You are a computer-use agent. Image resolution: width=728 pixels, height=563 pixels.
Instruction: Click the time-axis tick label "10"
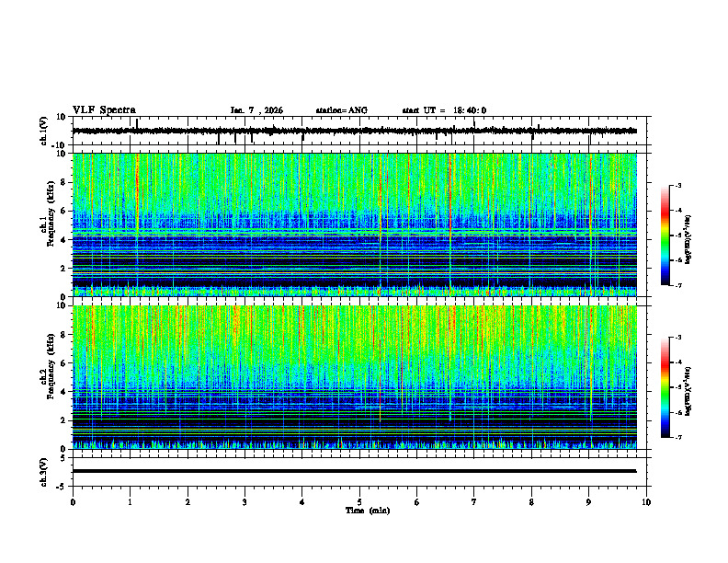pos(646,502)
